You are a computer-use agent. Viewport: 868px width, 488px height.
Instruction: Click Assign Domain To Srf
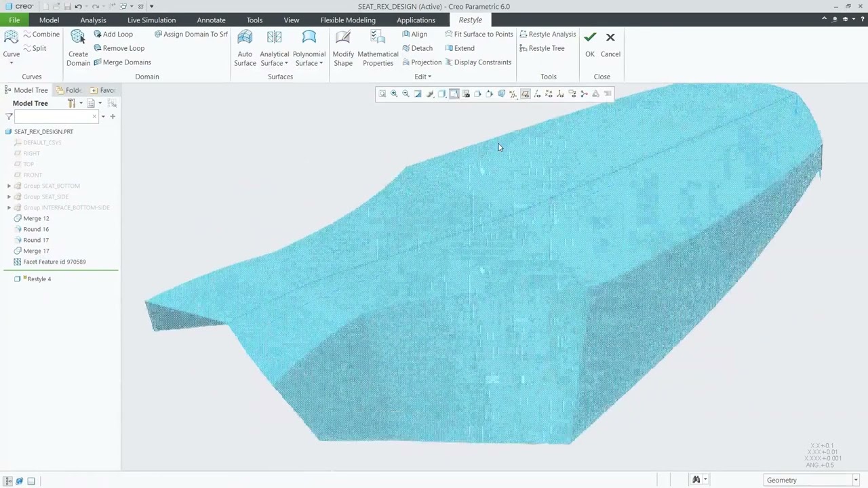[x=191, y=34]
